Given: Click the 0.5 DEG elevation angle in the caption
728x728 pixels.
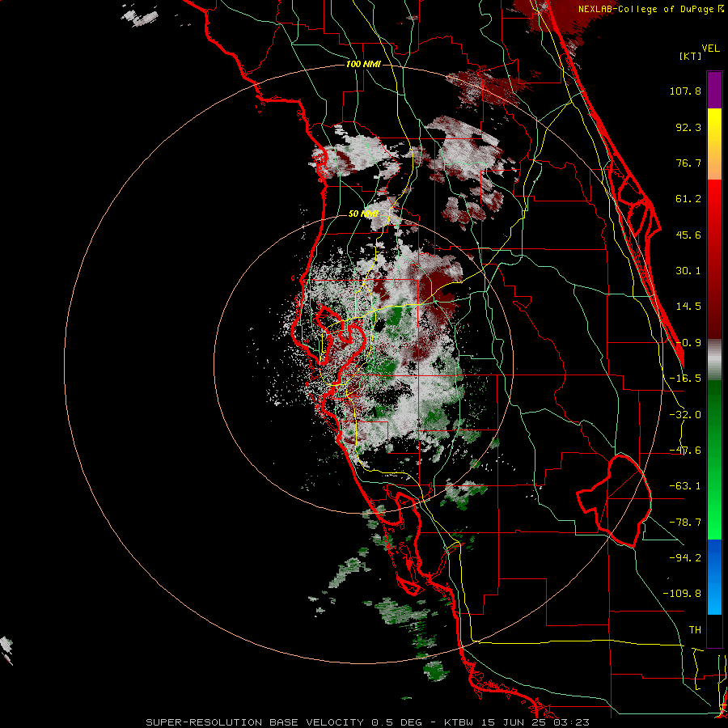Looking at the screenshot, I should click(396, 722).
